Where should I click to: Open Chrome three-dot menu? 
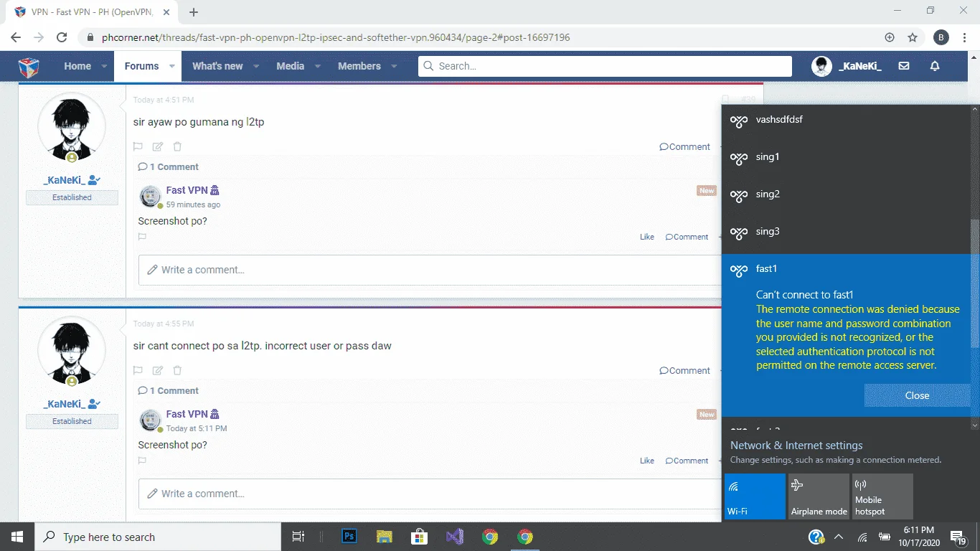964,37
